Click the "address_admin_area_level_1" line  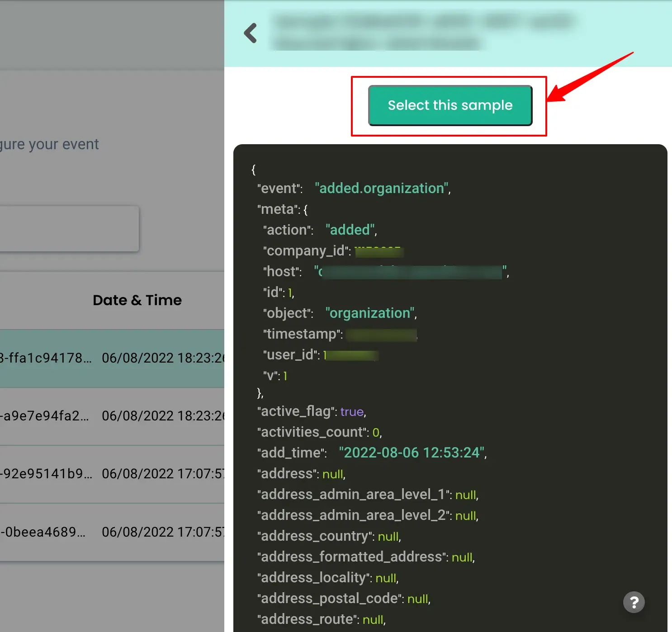point(368,495)
